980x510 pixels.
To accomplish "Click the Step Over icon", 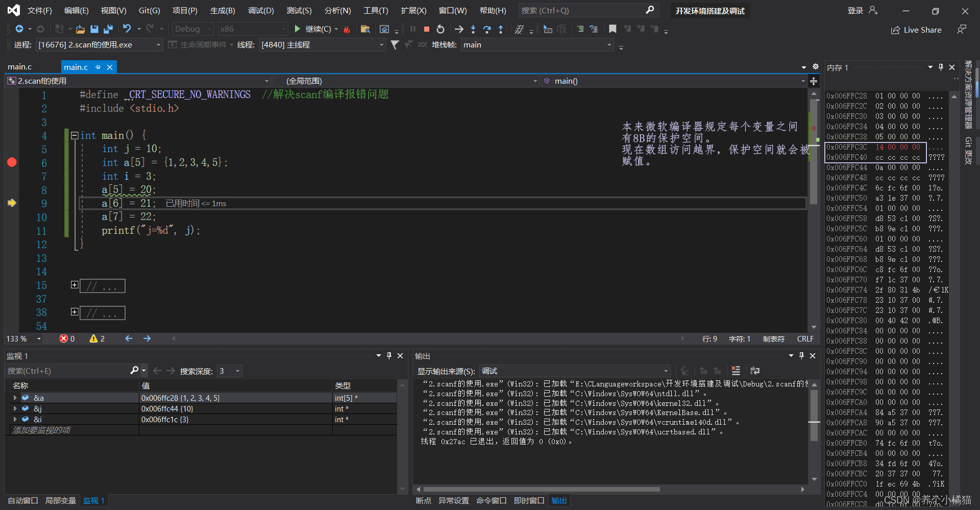I will pos(487,29).
